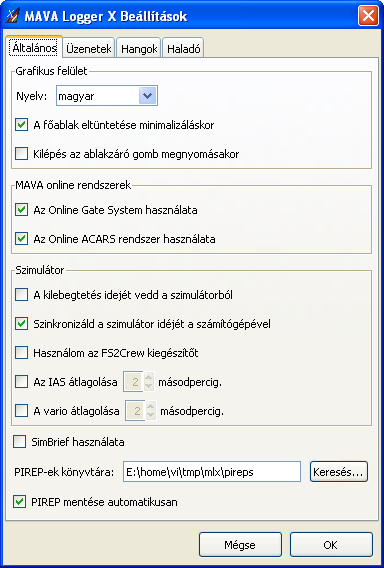
Task: Check A kilebegtetés idejét vedd a szimulátorból
Action: 21,295
